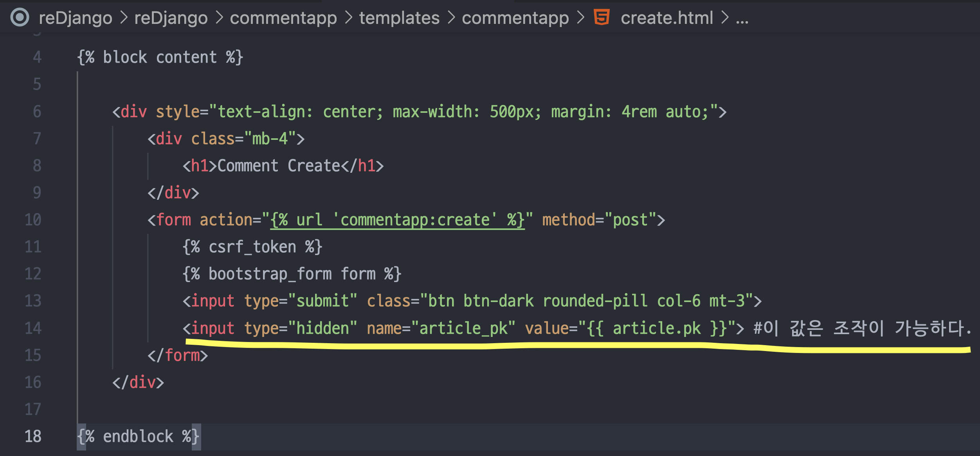The image size is (980, 456).
Task: Click the chevron after create.html breadcrumb
Action: 725,18
